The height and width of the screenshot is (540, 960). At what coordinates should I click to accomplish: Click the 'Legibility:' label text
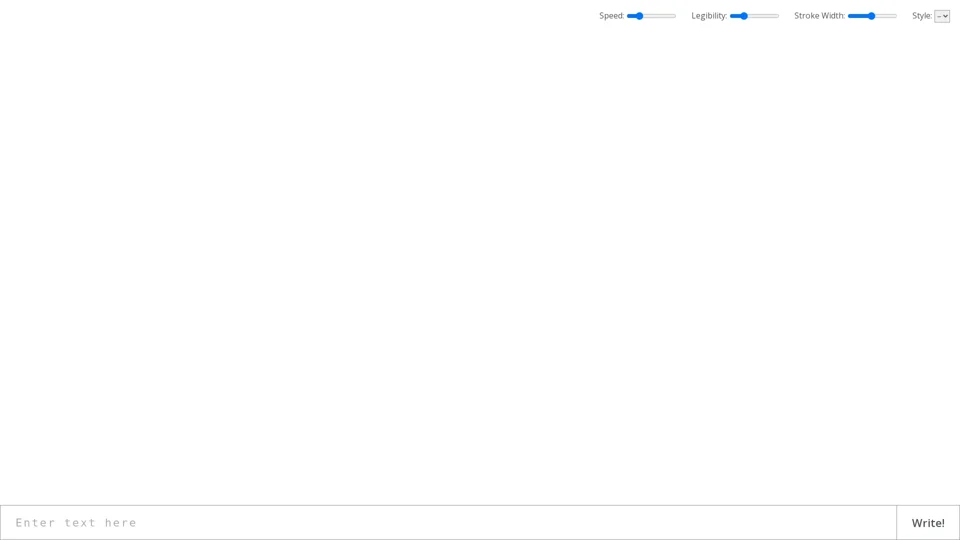[709, 16]
